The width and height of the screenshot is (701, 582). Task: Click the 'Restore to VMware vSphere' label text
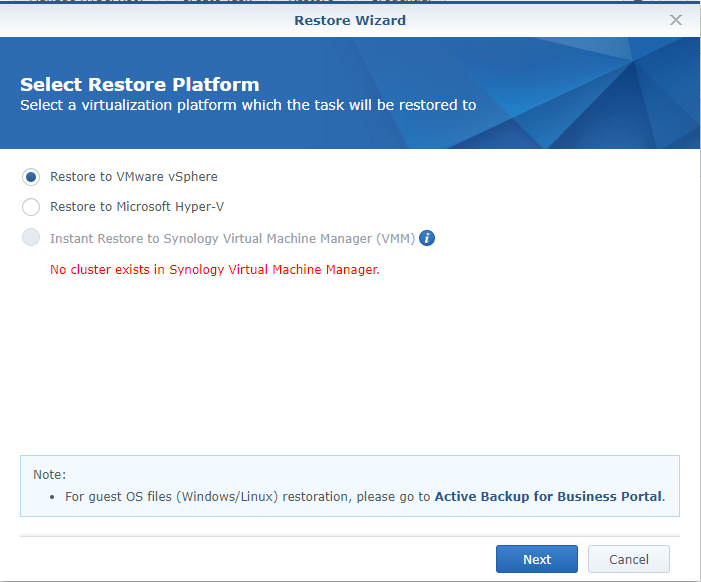tap(133, 177)
